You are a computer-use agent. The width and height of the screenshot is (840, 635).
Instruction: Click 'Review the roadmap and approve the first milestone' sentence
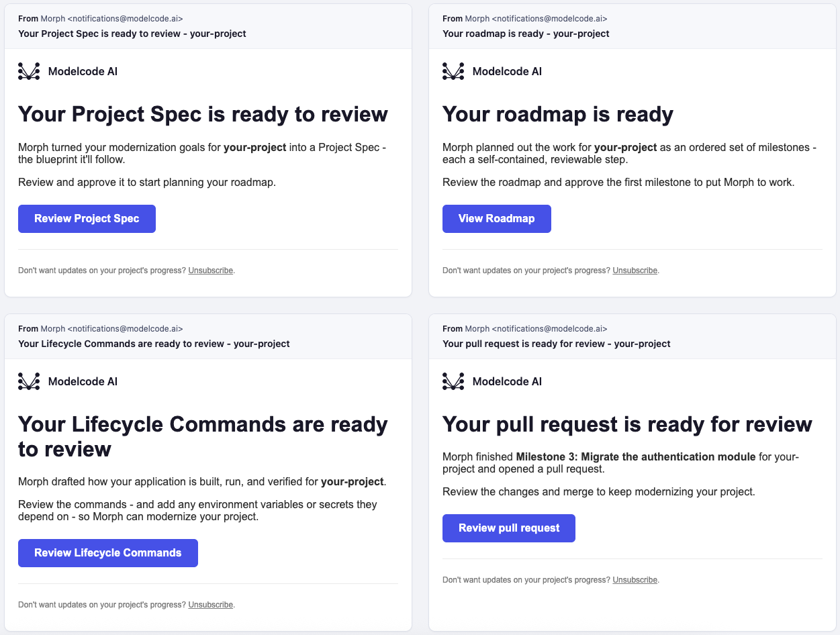618,182
